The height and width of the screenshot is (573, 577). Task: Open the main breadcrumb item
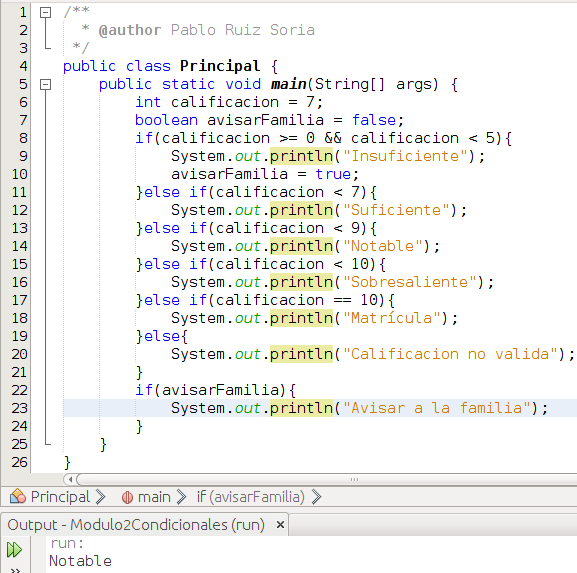[x=154, y=497]
